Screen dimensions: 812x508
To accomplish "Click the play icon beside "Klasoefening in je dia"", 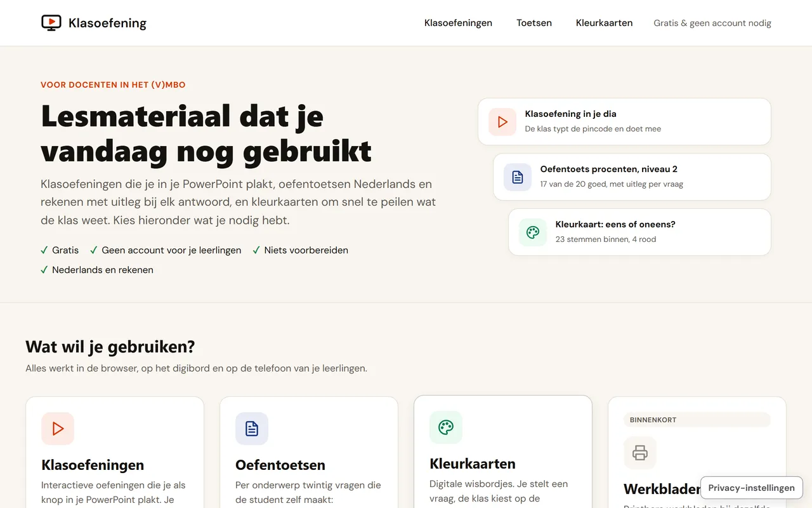I will tap(502, 122).
